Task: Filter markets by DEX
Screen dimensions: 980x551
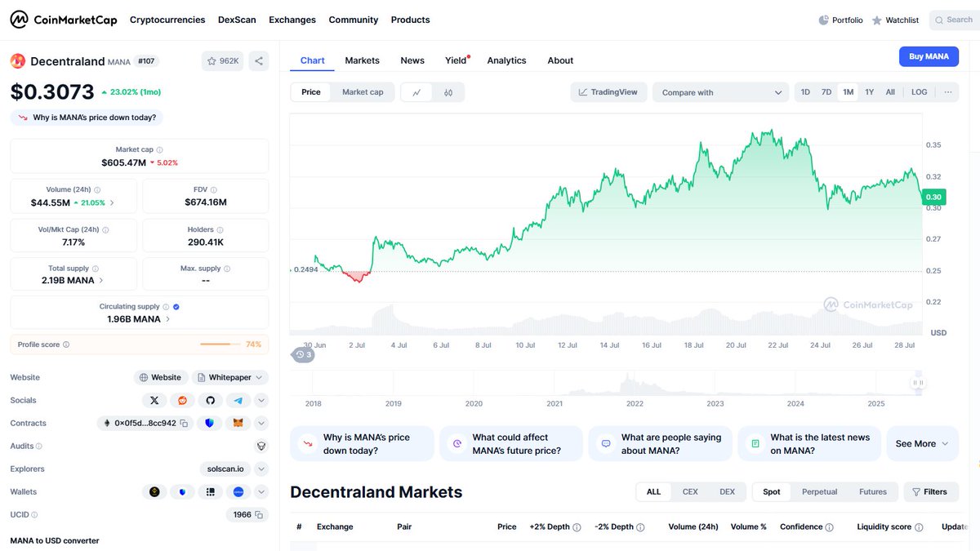Action: pyautogui.click(x=727, y=492)
